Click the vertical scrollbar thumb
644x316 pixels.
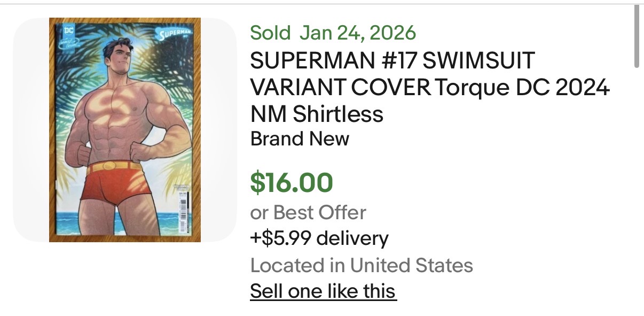coord(636,36)
